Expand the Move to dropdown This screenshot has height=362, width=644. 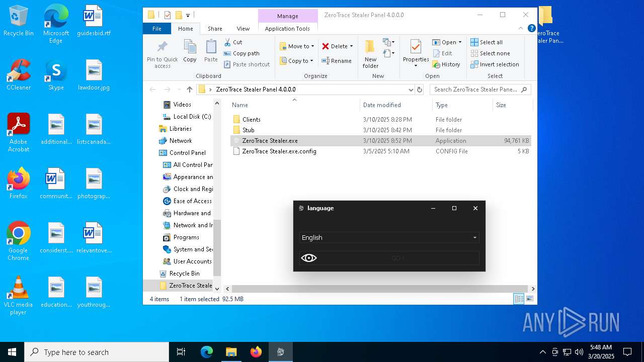[x=312, y=46]
